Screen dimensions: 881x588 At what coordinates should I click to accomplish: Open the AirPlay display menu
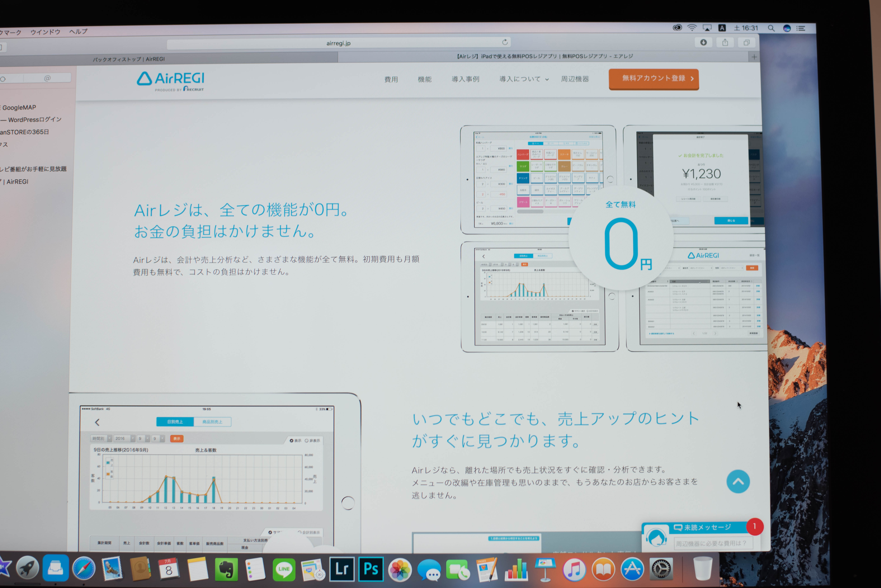tap(707, 28)
